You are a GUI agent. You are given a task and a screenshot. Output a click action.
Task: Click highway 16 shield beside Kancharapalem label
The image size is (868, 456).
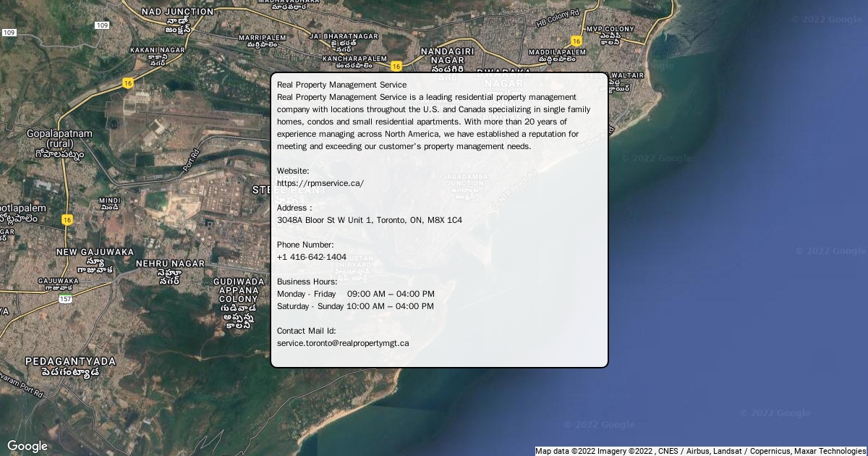[x=396, y=66]
